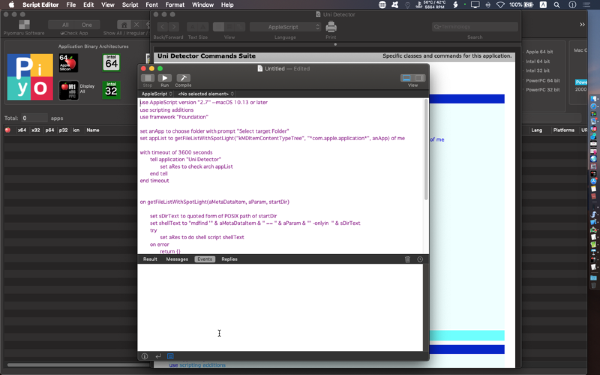Click the Piyomaru Software toolbar icon
Image resolution: width=600 pixels, height=375 pixels.
tap(24, 25)
